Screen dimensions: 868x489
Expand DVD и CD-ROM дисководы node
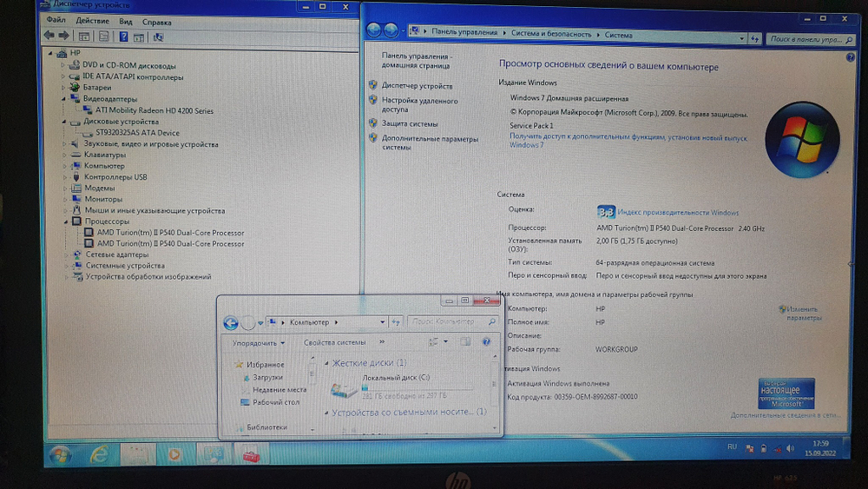(x=62, y=65)
